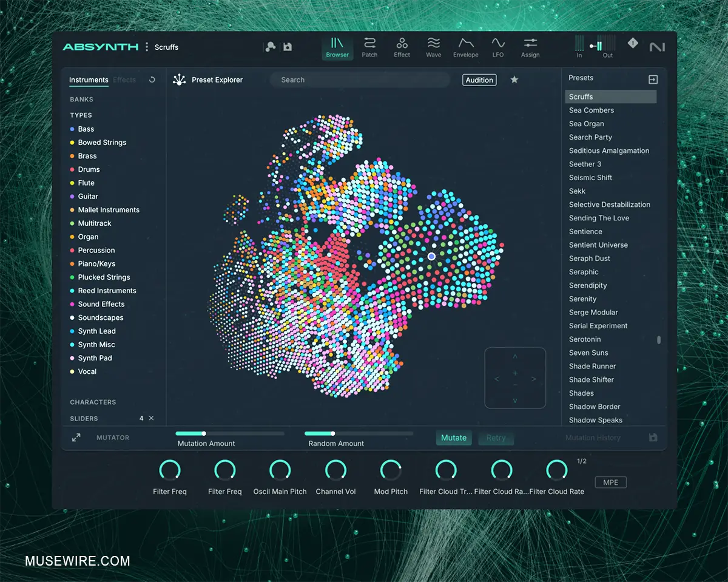Open the Envelope page icon
The width and height of the screenshot is (728, 582).
click(x=466, y=43)
